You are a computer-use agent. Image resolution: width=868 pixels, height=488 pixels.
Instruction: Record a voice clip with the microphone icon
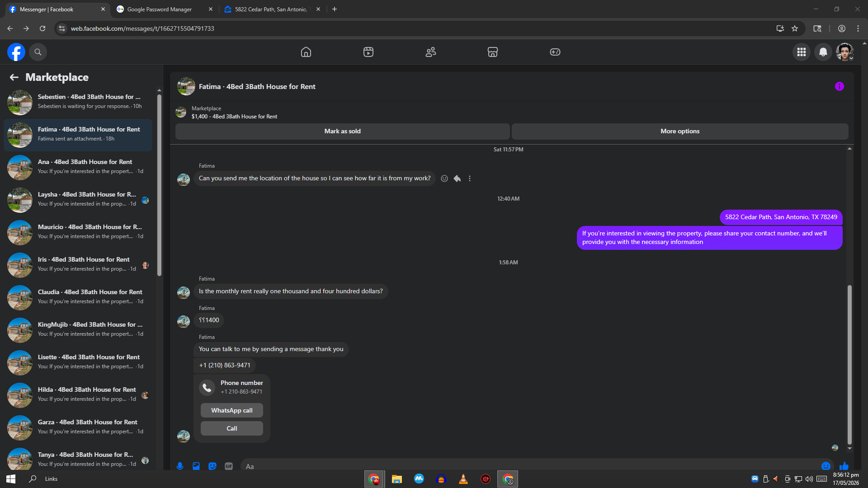(x=180, y=466)
